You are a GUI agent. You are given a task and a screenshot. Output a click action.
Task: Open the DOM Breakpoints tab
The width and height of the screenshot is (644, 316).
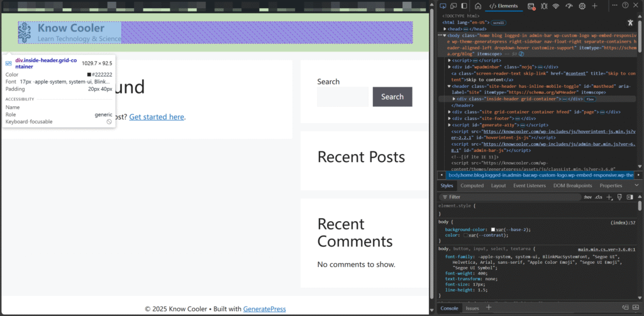(572, 185)
